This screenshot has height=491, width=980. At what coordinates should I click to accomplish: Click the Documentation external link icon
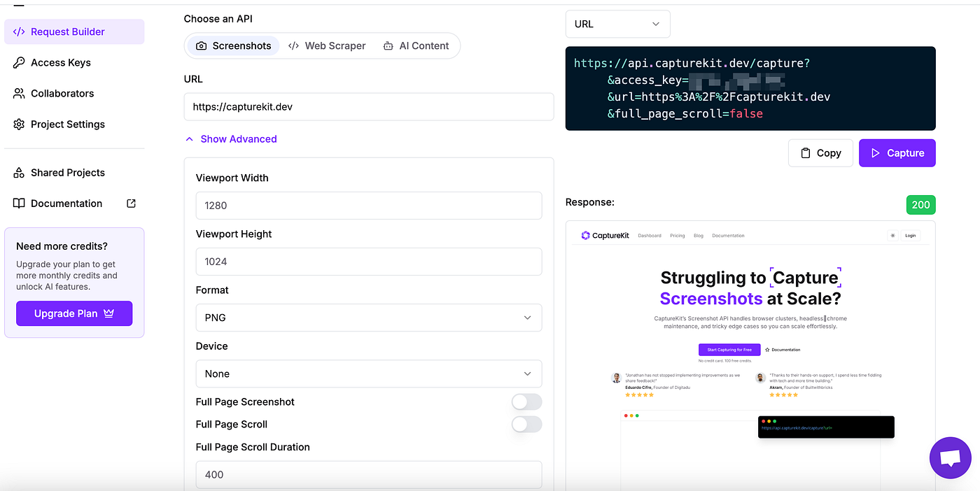point(131,204)
